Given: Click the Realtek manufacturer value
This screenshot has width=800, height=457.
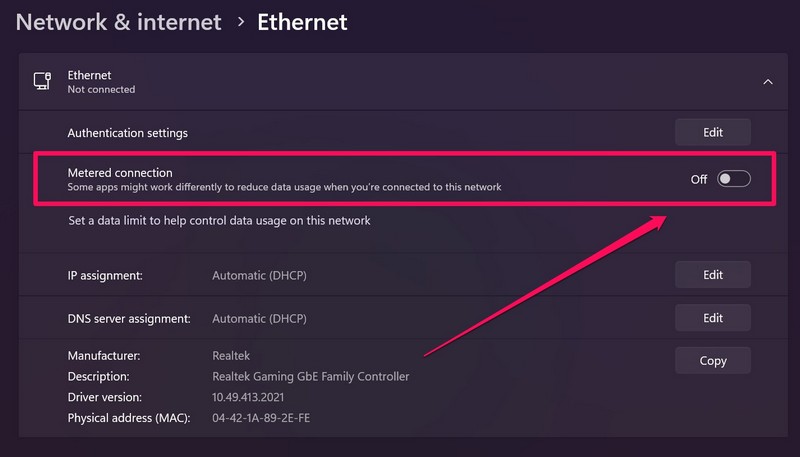Looking at the screenshot, I should (232, 356).
